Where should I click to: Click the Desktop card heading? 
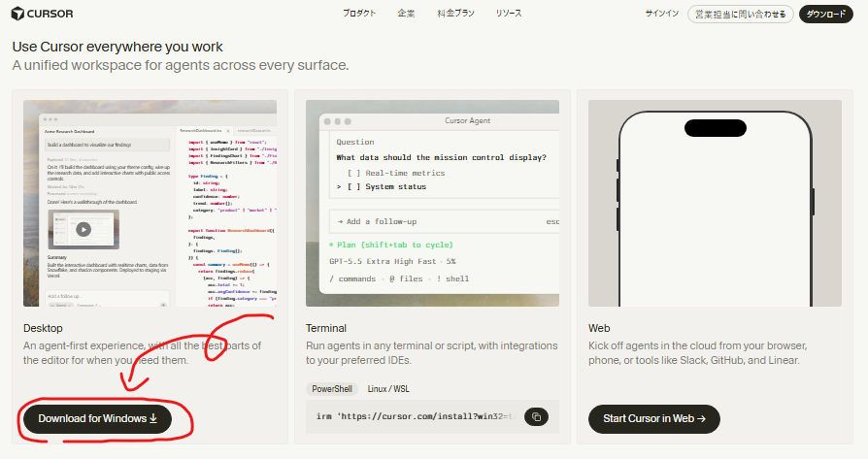pos(43,328)
